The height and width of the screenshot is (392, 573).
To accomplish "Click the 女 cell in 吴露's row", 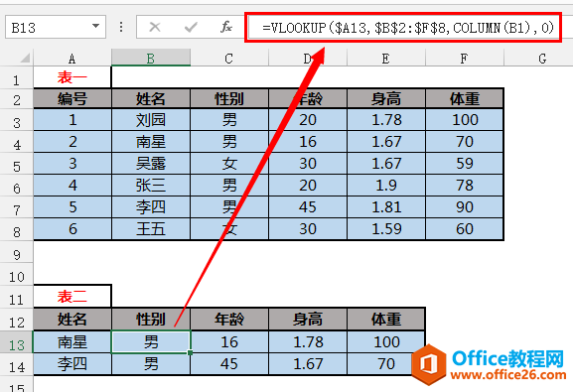I will pyautogui.click(x=229, y=164).
